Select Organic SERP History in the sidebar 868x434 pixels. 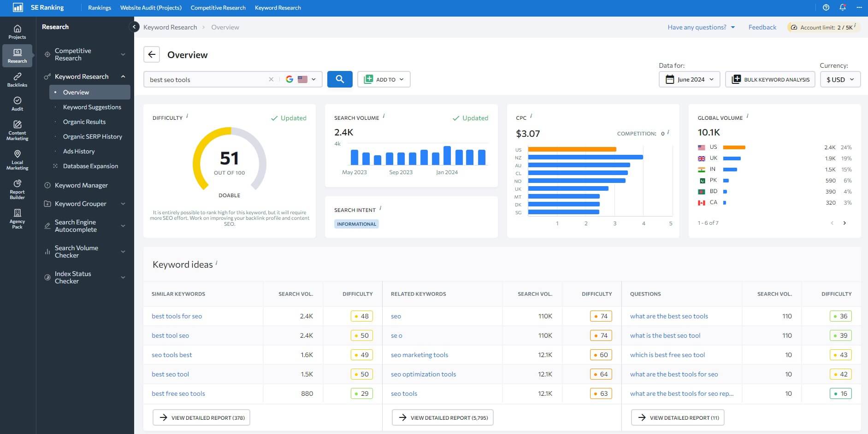[x=93, y=136]
